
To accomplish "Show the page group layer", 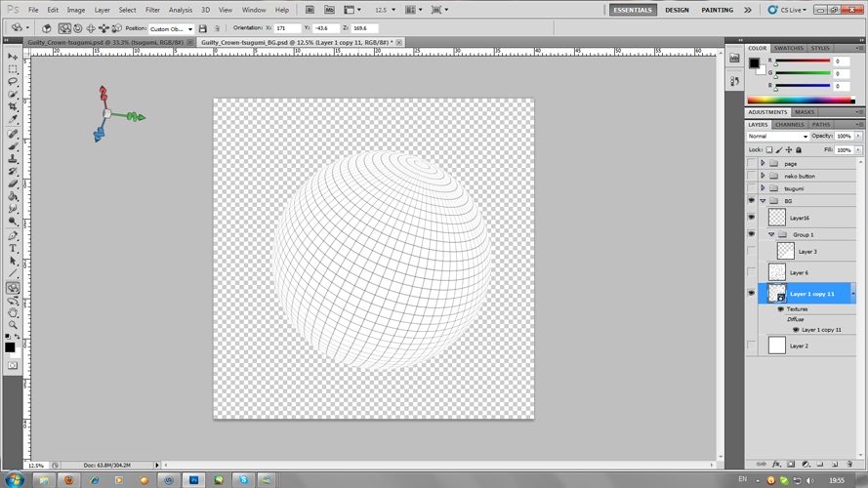I will coord(751,164).
